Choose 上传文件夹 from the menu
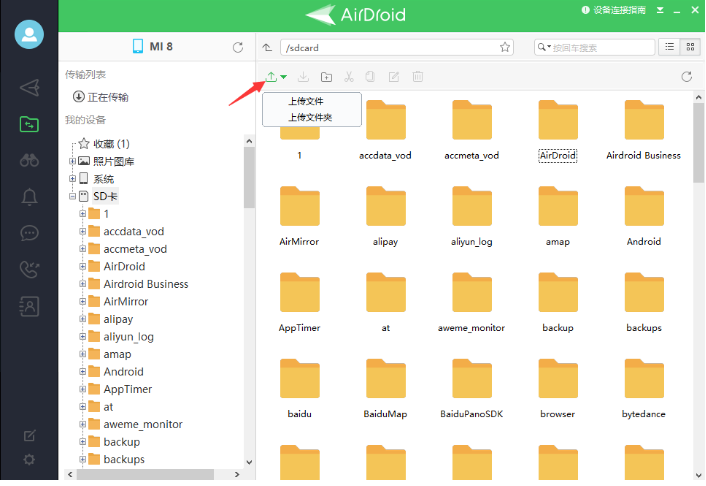 tap(312, 118)
